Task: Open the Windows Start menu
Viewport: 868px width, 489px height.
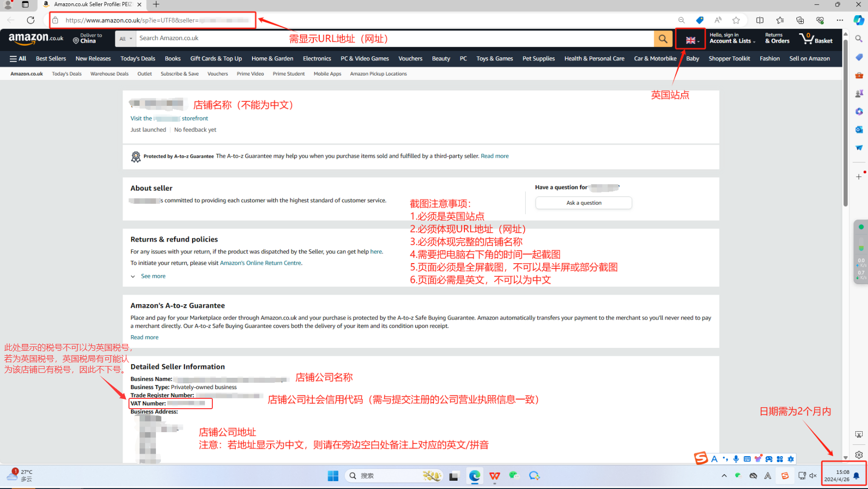Action: coord(333,476)
